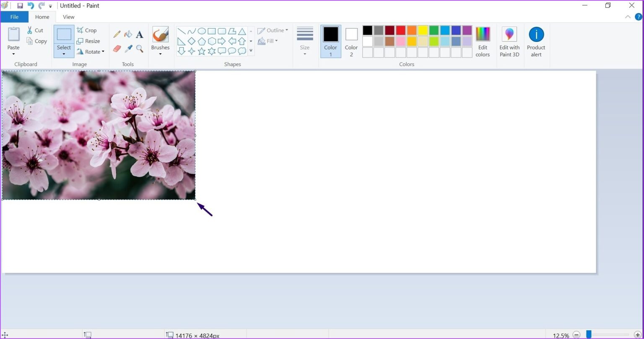Select the Magnifier tool
This screenshot has width=644, height=339.
coord(140,48)
